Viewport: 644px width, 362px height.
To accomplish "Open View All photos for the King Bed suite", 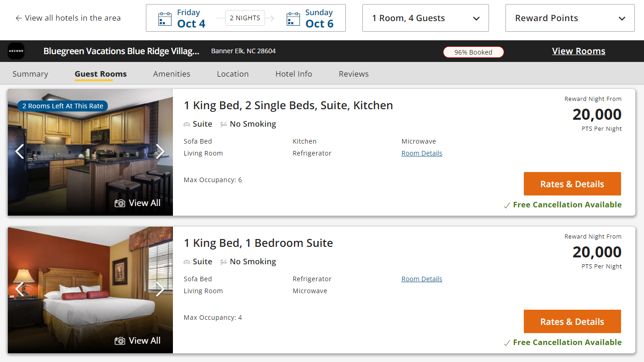I will coord(138,340).
